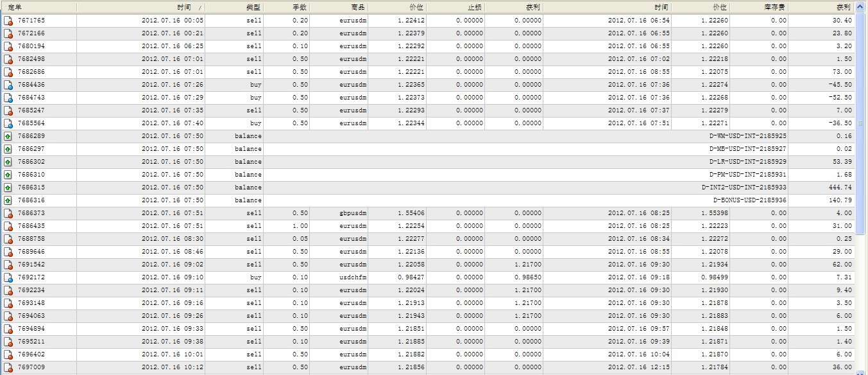Click the balance amount 140.79
The image size is (868, 375).
(x=840, y=200)
